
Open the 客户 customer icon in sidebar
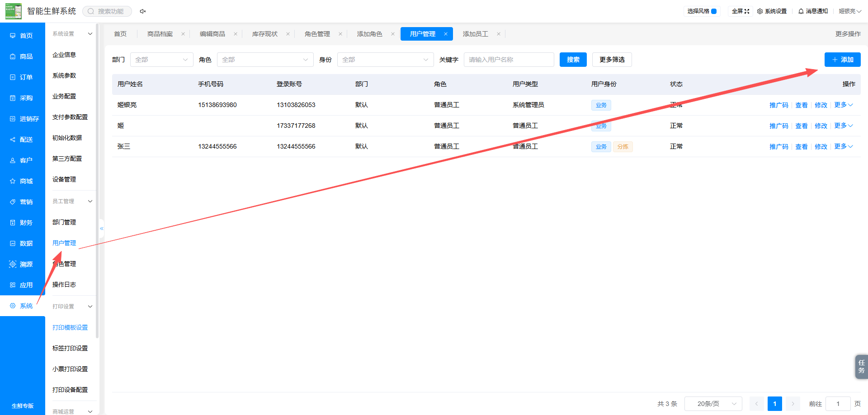(13, 160)
